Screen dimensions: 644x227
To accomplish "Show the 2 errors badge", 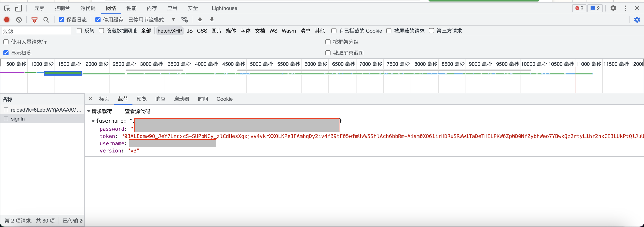I will point(579,8).
